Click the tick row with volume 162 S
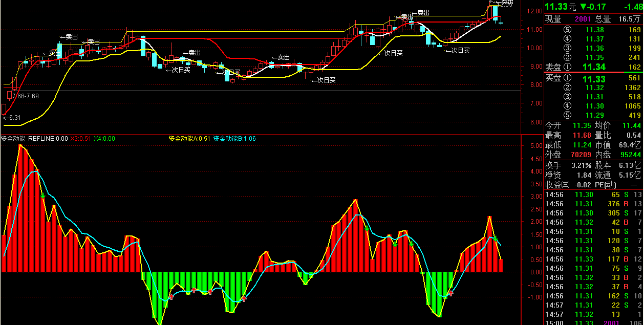 (594, 296)
